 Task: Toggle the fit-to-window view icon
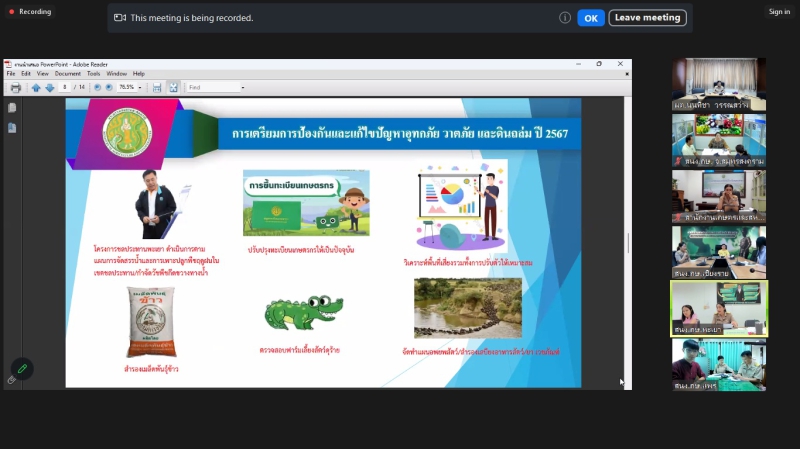pos(173,87)
